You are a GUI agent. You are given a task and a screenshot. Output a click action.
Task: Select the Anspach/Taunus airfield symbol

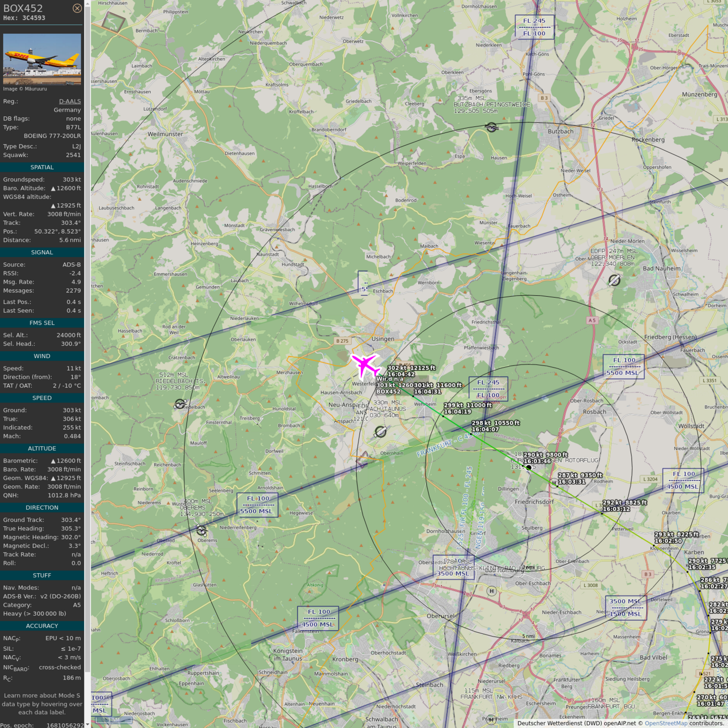point(381,431)
